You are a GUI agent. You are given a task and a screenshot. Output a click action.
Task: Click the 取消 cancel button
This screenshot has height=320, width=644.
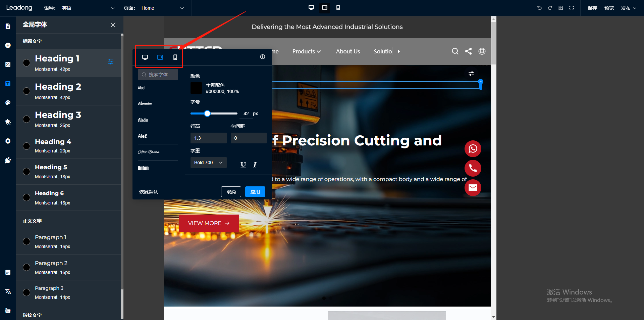(231, 192)
